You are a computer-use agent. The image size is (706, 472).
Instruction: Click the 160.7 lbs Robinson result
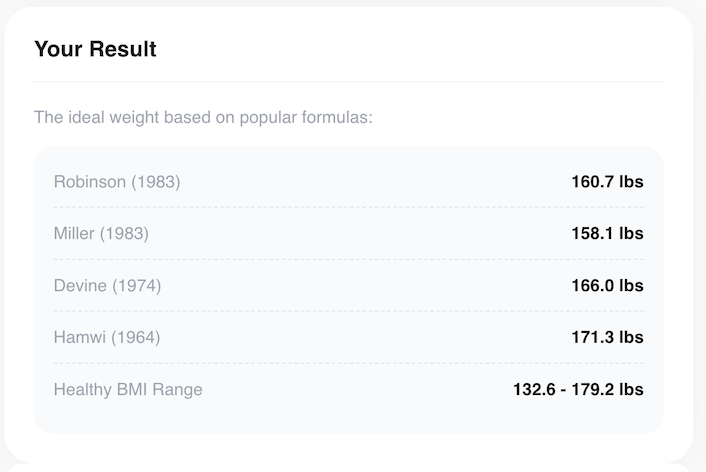pos(607,182)
